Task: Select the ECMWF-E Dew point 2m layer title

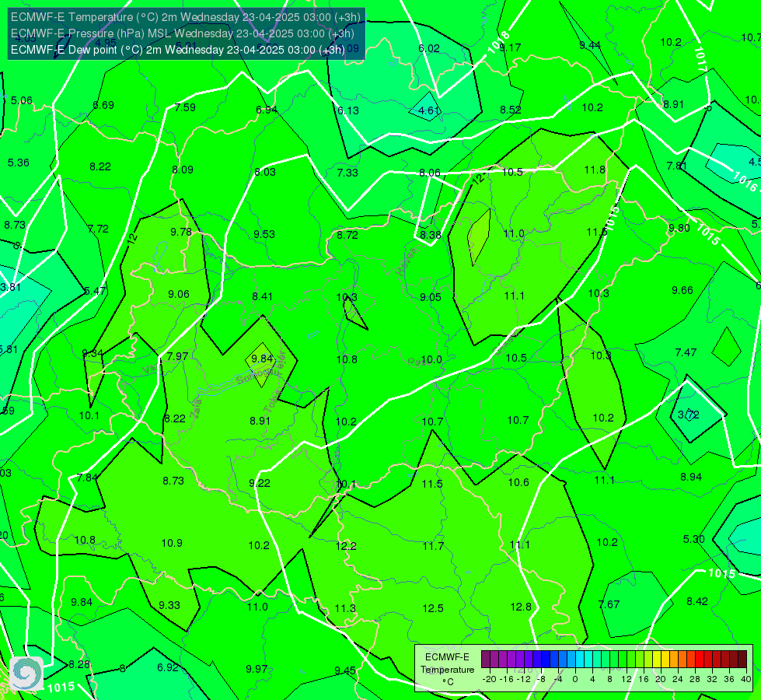Action: (178, 50)
